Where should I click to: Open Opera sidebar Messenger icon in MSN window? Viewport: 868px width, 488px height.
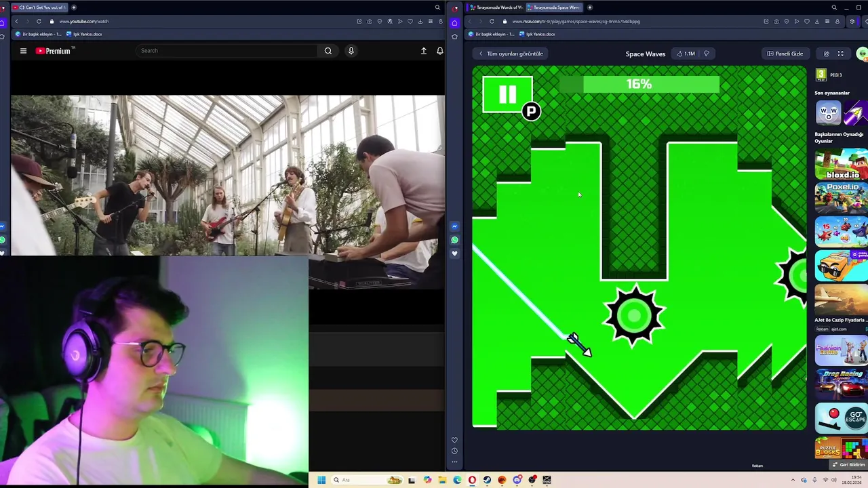454,226
